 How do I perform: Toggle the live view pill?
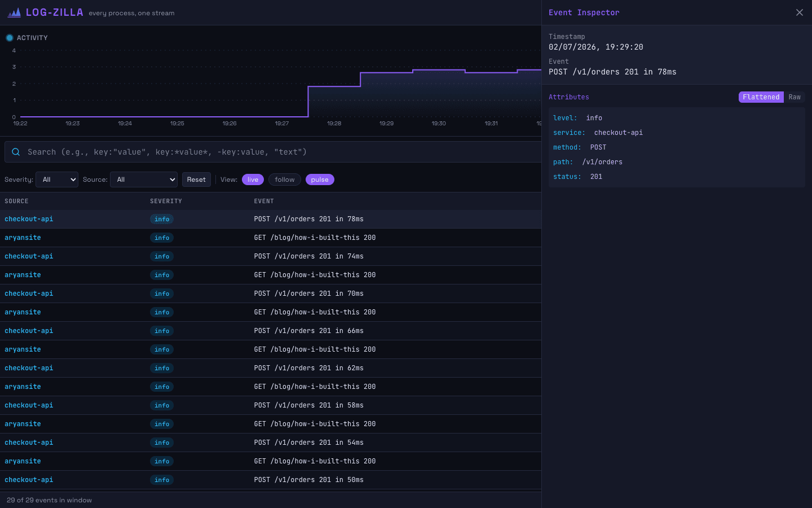[253, 179]
